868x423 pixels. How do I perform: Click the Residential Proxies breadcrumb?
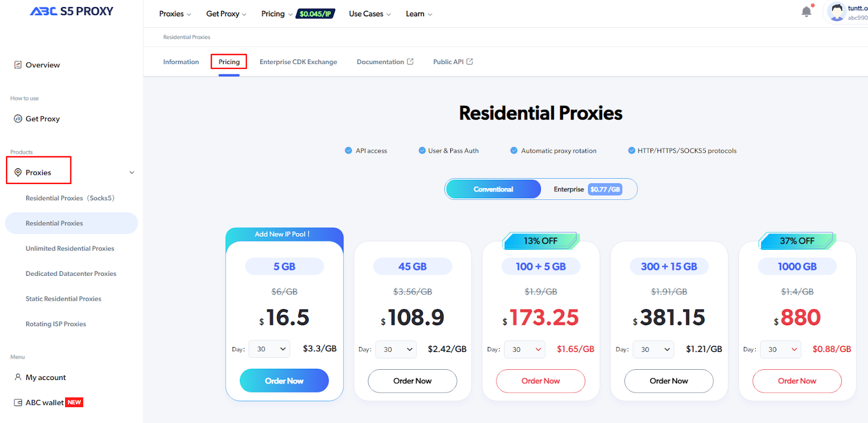coord(187,37)
